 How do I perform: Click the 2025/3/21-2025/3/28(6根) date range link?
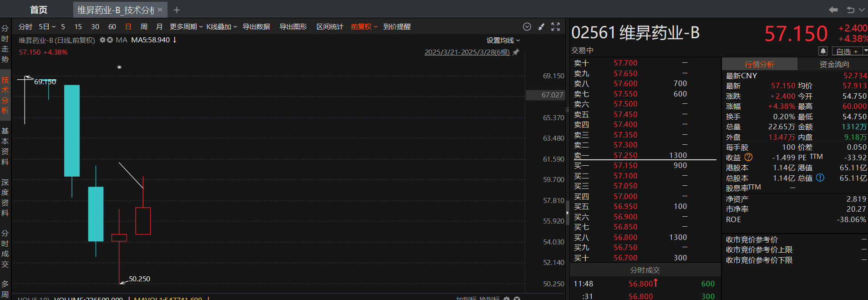click(x=467, y=52)
